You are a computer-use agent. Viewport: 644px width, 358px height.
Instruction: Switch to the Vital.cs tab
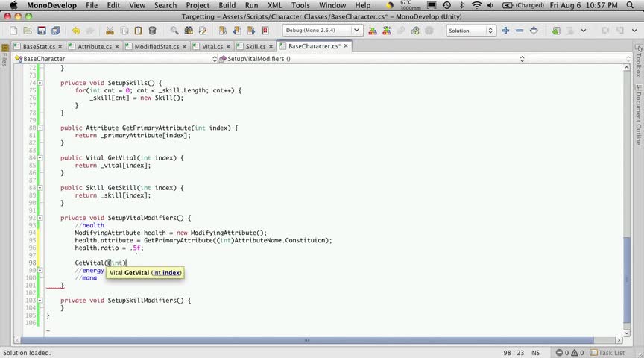pos(212,46)
